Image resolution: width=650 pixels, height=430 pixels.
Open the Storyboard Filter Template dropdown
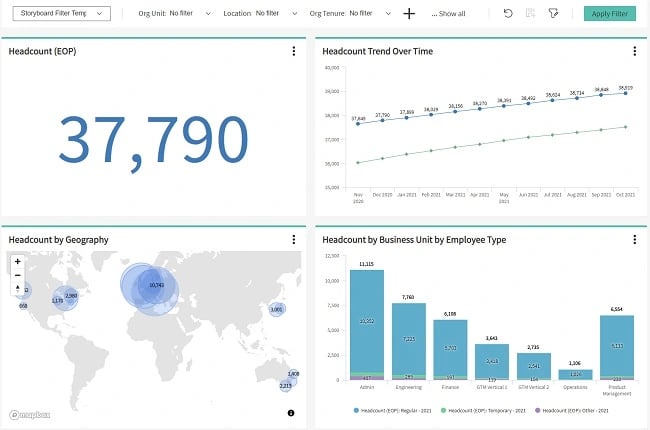62,13
